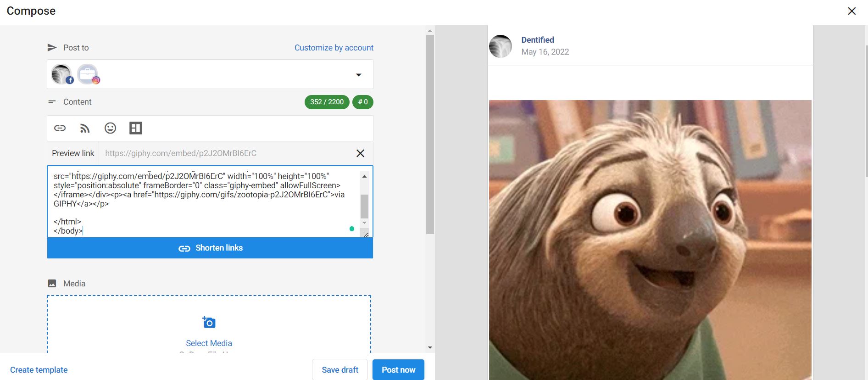
Task: Click the </html> line in the content
Action: tap(67, 222)
